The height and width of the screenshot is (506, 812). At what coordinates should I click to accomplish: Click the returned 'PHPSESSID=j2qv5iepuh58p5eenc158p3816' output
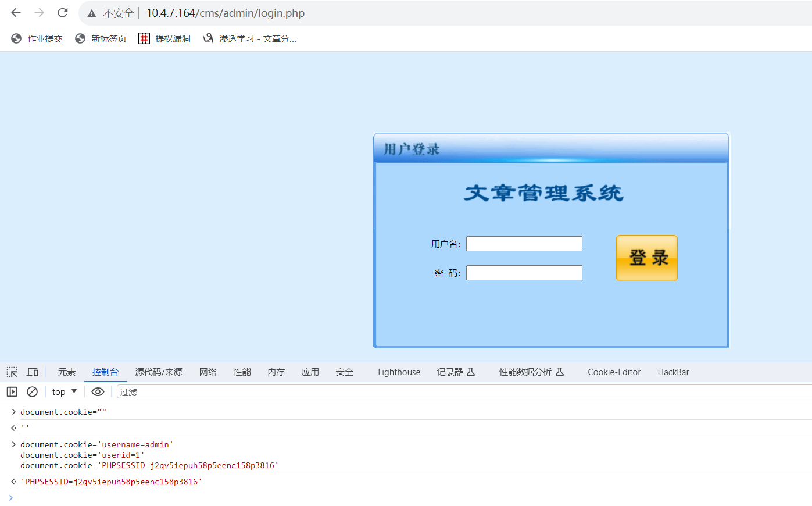(x=111, y=482)
